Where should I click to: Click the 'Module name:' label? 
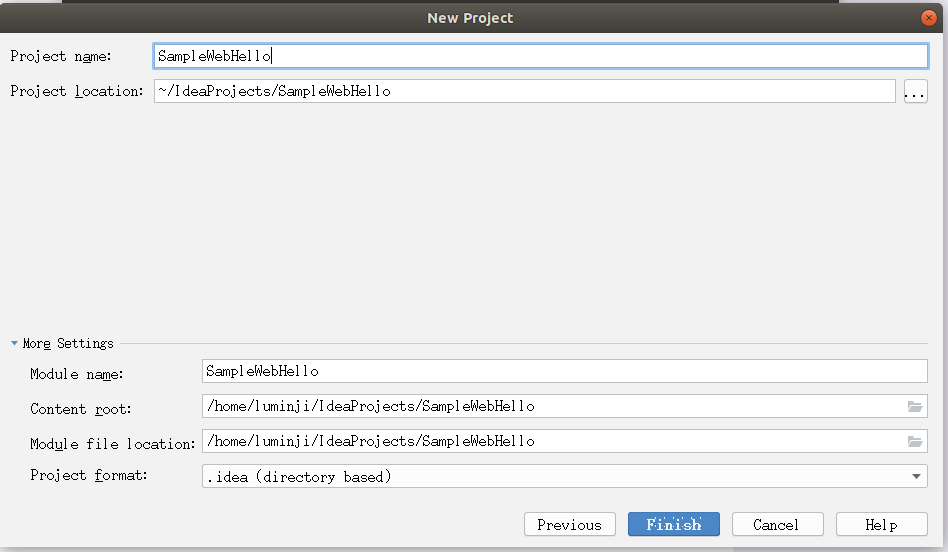click(x=77, y=374)
